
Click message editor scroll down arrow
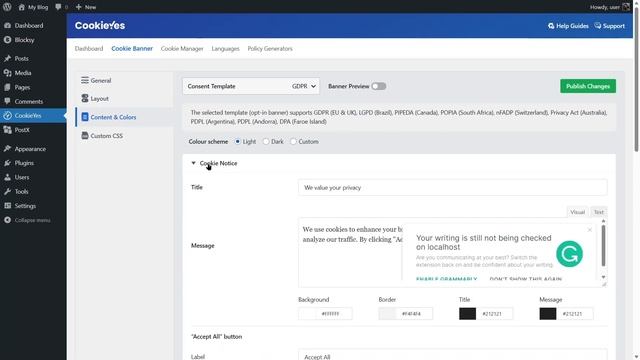pyautogui.click(x=603, y=278)
